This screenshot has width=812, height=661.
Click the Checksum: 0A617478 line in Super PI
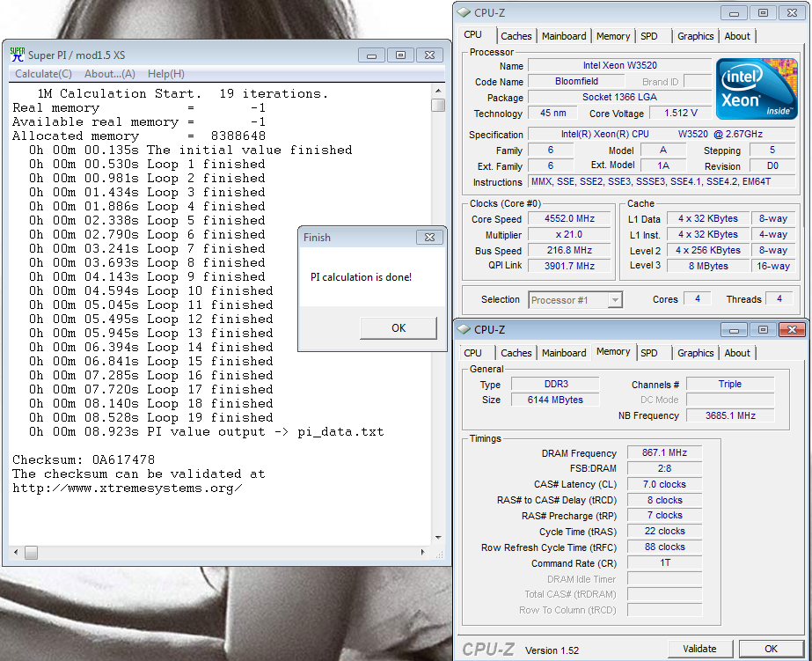(84, 460)
